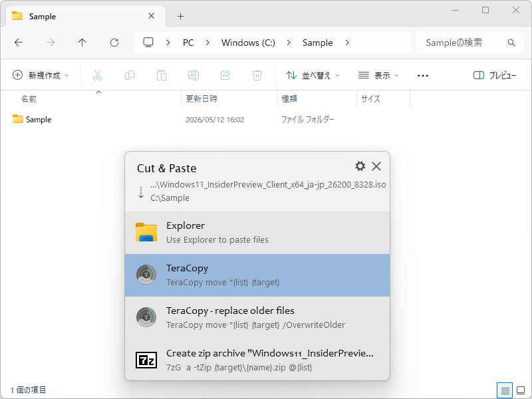The width and height of the screenshot is (532, 399).
Task: Close the Cut & Paste popup
Action: (x=376, y=166)
